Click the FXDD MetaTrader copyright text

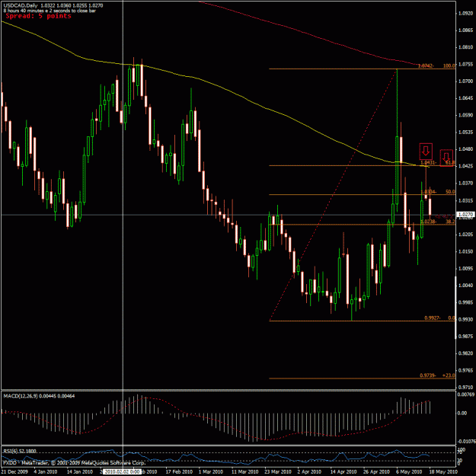tap(74, 463)
